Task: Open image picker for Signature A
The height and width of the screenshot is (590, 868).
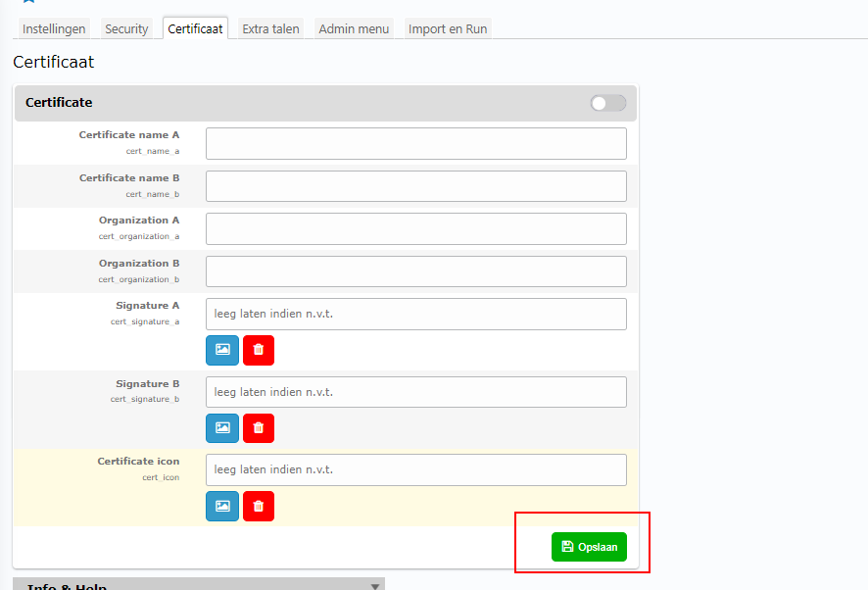Action: click(x=222, y=350)
